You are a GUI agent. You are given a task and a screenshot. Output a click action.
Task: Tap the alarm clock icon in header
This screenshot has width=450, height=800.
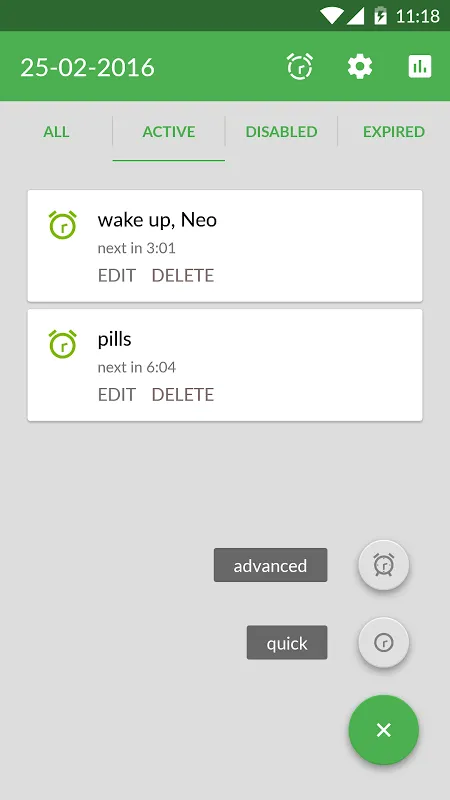pyautogui.click(x=299, y=66)
